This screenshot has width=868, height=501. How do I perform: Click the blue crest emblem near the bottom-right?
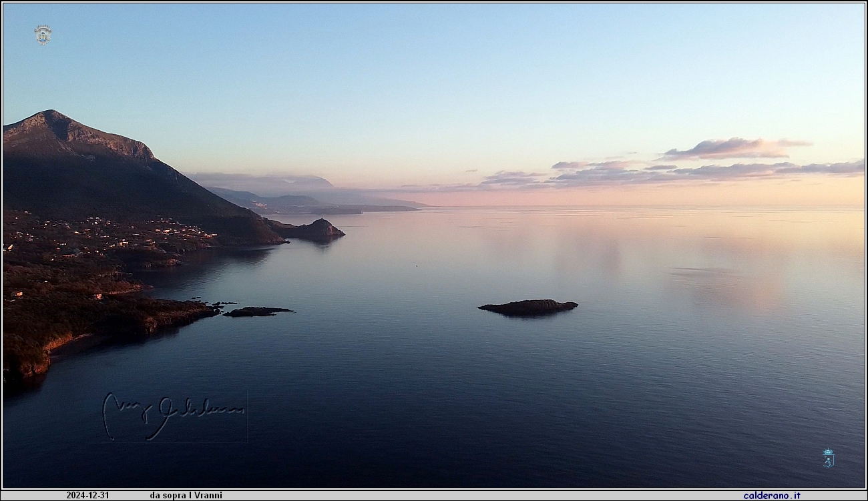[x=828, y=458]
